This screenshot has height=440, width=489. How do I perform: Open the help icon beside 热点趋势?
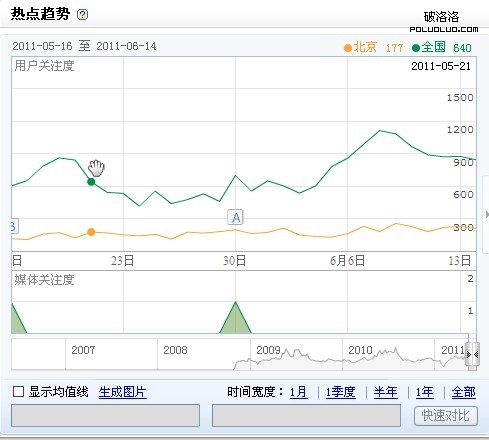tap(82, 15)
